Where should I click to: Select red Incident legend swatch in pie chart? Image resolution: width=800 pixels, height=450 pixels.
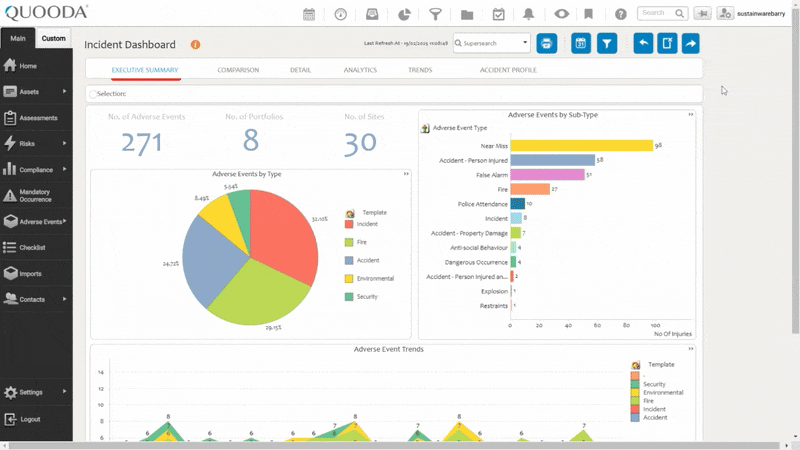coord(349,224)
